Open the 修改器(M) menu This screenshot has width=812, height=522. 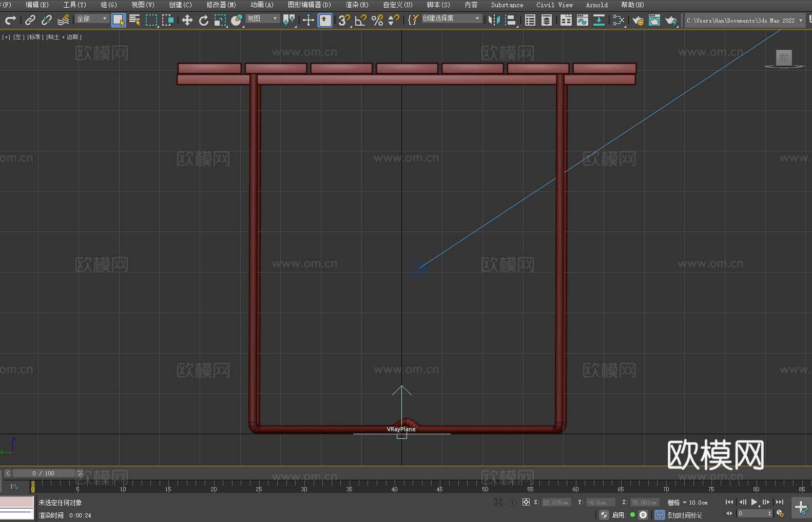pyautogui.click(x=221, y=5)
